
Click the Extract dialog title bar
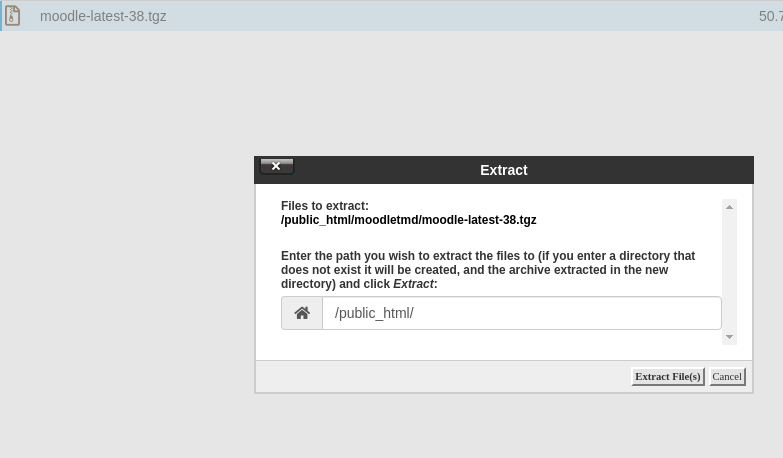click(504, 170)
